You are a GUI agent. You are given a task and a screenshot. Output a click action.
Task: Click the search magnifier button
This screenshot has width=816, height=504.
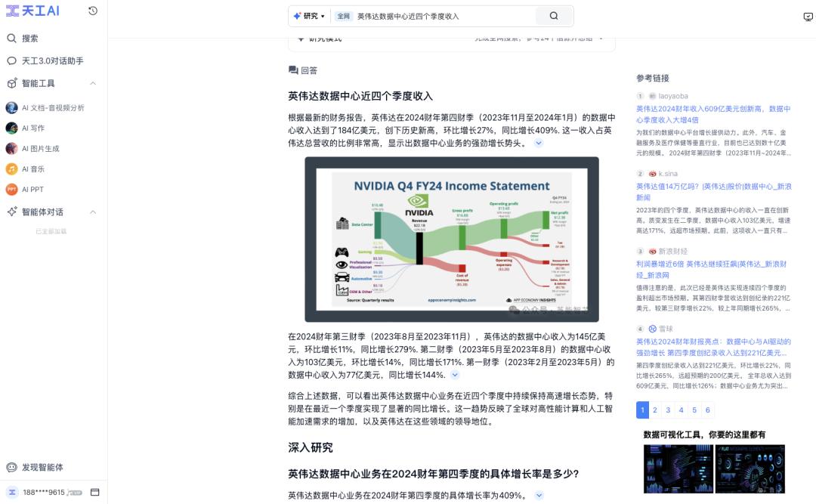pos(554,16)
